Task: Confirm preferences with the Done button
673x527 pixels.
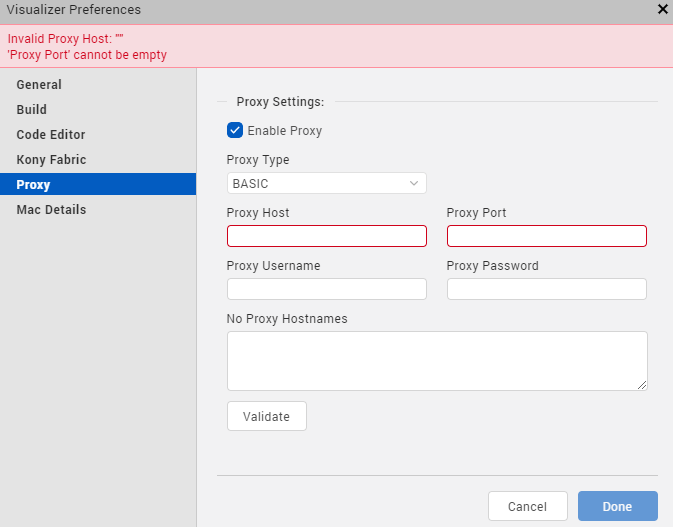Action: click(617, 506)
